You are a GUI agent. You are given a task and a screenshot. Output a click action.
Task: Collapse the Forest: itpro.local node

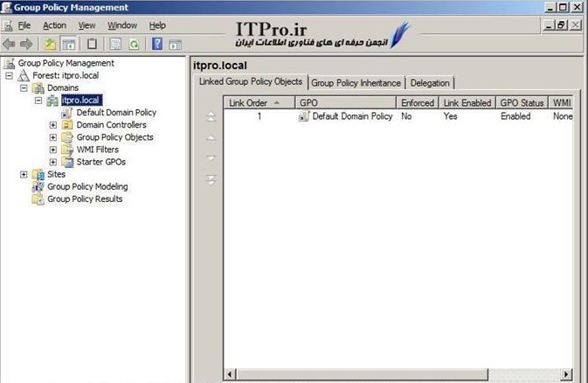pos(10,76)
